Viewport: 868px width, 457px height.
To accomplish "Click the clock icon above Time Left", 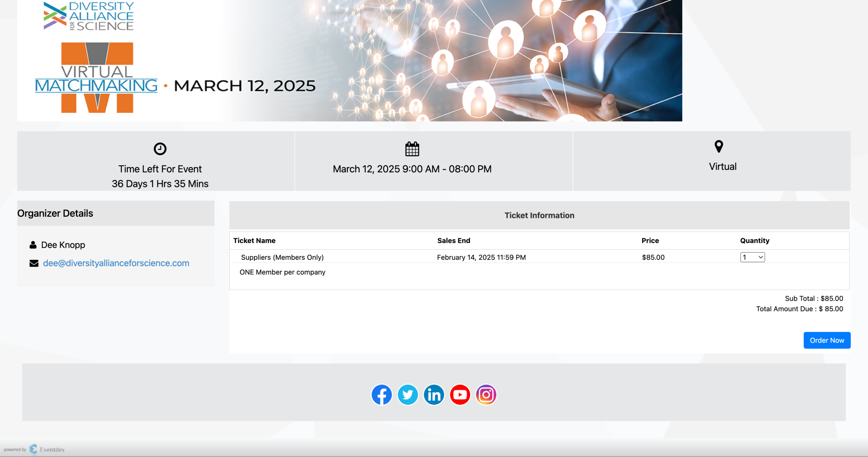I will pos(160,149).
